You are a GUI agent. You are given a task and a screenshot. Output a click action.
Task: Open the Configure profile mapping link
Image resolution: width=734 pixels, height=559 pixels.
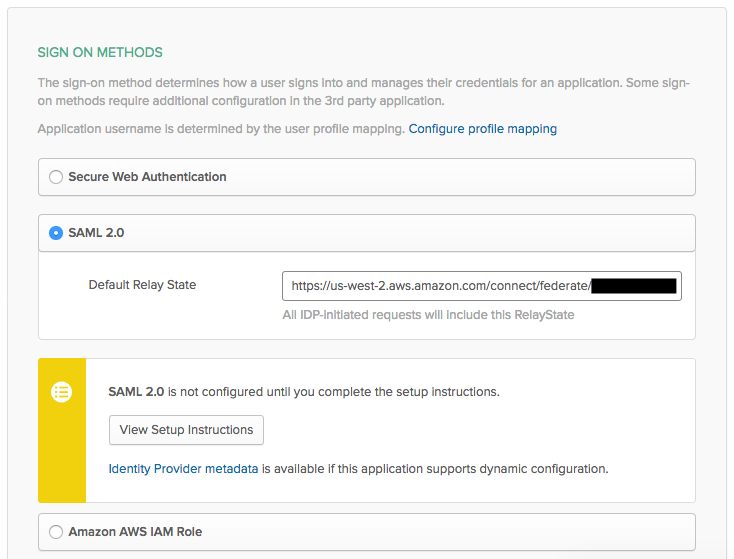[x=482, y=129]
